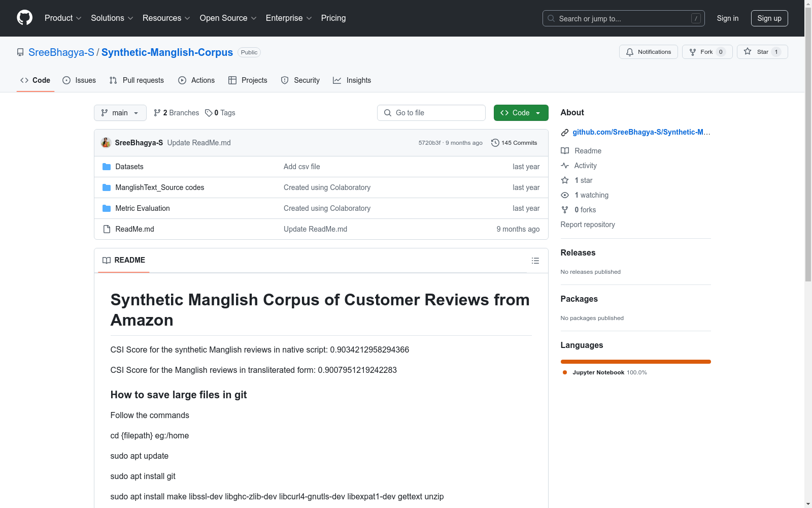The image size is (812, 508).
Task: Click the history clock icon near Commits
Action: pos(495,143)
